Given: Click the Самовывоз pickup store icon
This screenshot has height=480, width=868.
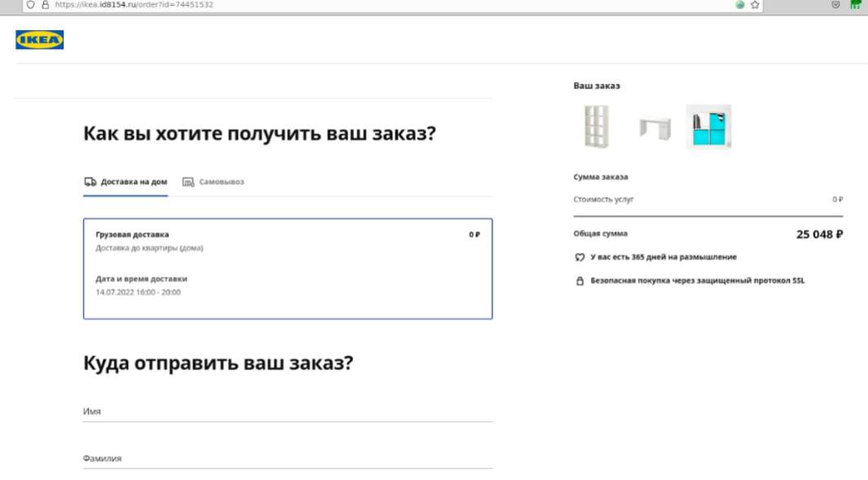Looking at the screenshot, I should (x=187, y=182).
